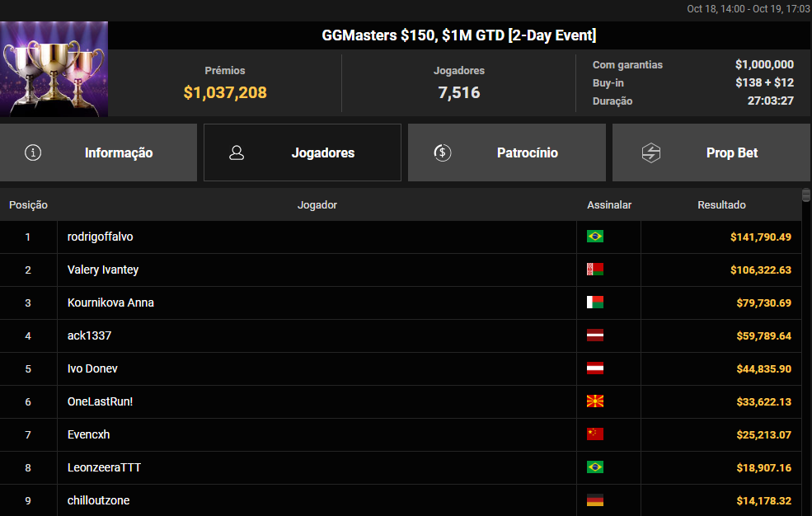Click the Belarus flag next to Valery Ivantey
812x516 pixels.
[595, 269]
